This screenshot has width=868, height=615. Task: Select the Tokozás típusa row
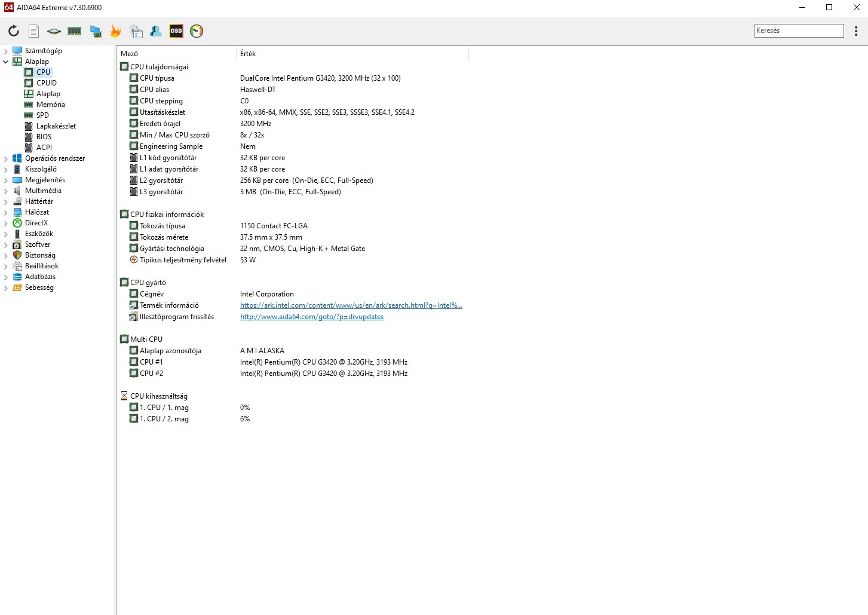tap(293, 226)
